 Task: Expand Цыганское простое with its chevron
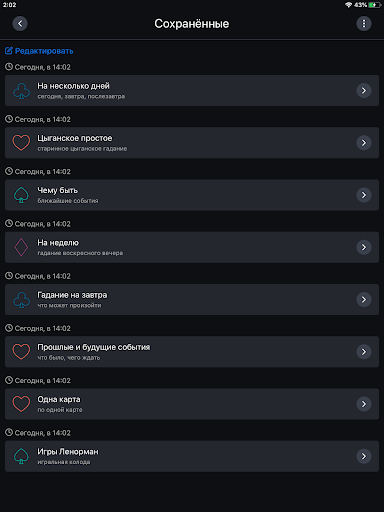[x=364, y=143]
